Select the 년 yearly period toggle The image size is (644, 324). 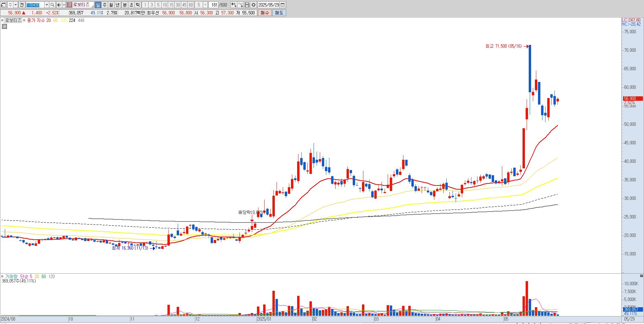[118, 5]
